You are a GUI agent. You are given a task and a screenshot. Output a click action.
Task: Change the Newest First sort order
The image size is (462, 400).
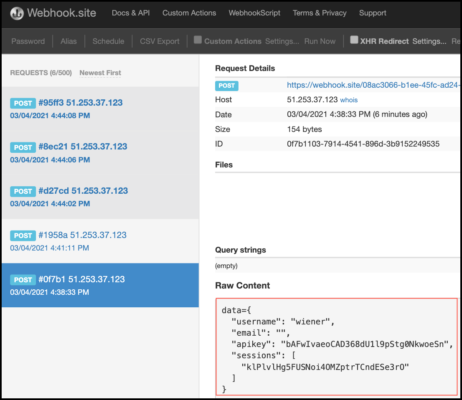100,73
